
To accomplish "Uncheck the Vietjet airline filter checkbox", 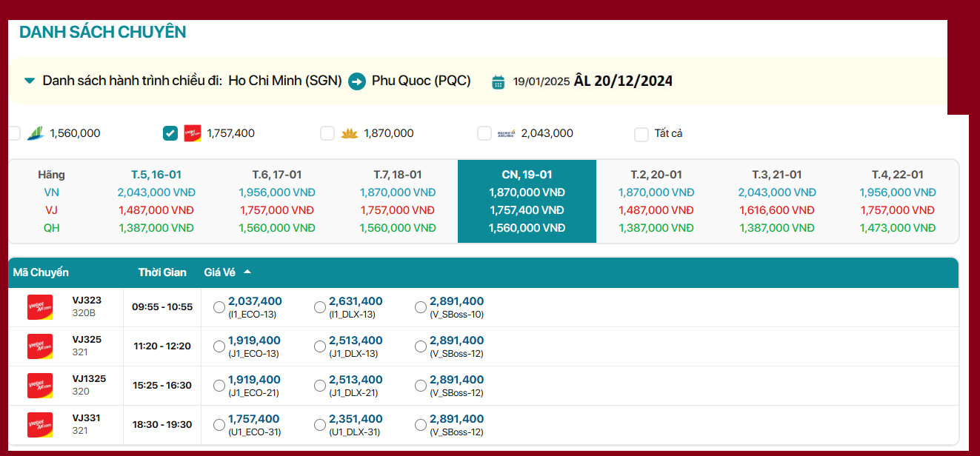I will click(170, 133).
